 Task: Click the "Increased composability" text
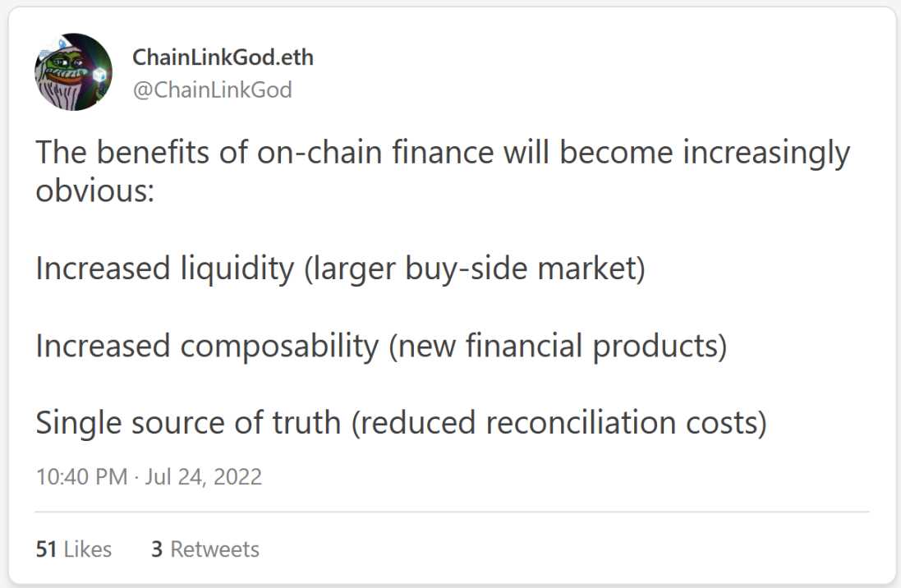click(x=207, y=346)
